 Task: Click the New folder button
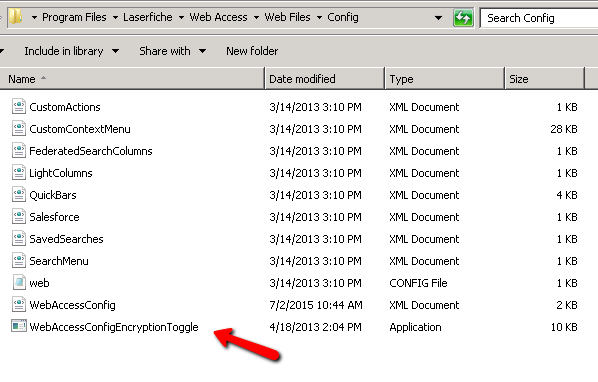[x=252, y=51]
